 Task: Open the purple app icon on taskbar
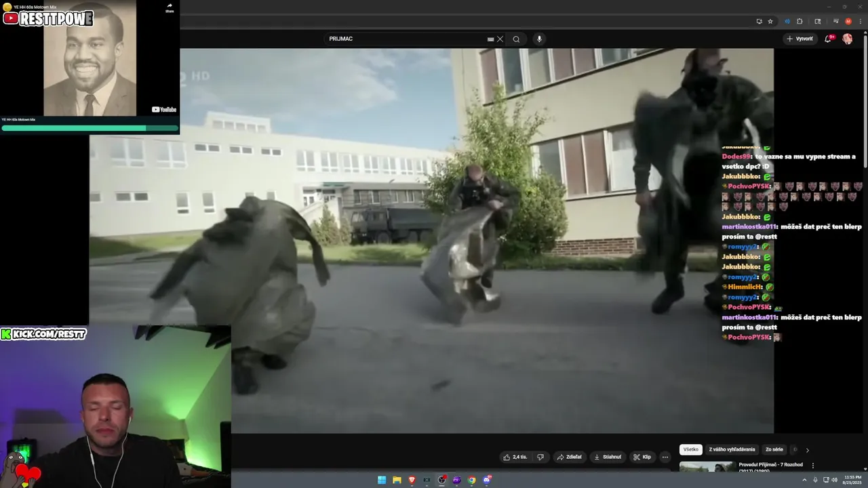[x=456, y=480]
